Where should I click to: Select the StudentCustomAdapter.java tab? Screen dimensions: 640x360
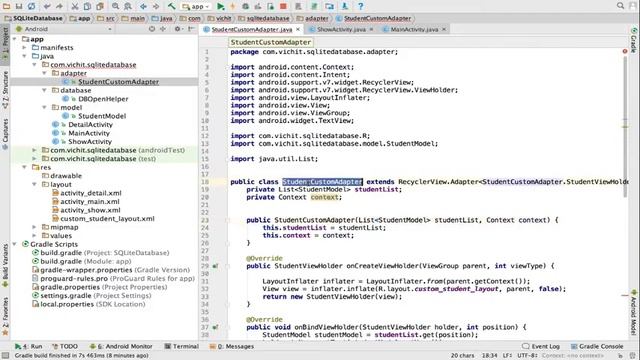[251, 29]
